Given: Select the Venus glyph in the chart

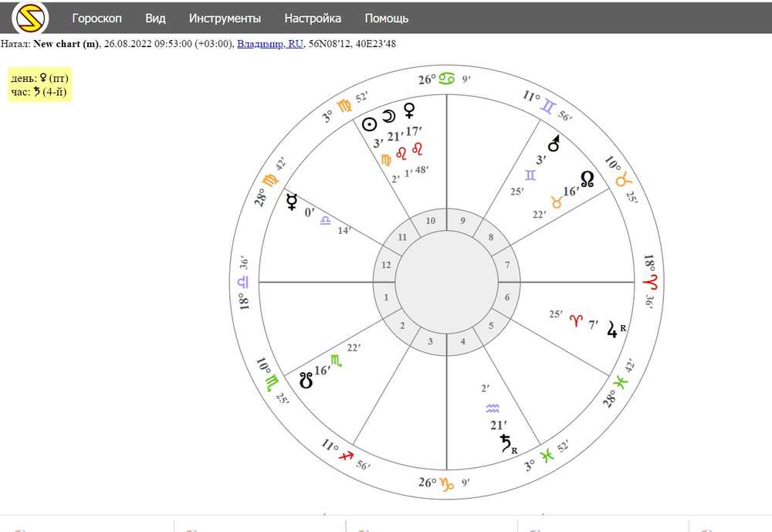Looking at the screenshot, I should click(409, 110).
